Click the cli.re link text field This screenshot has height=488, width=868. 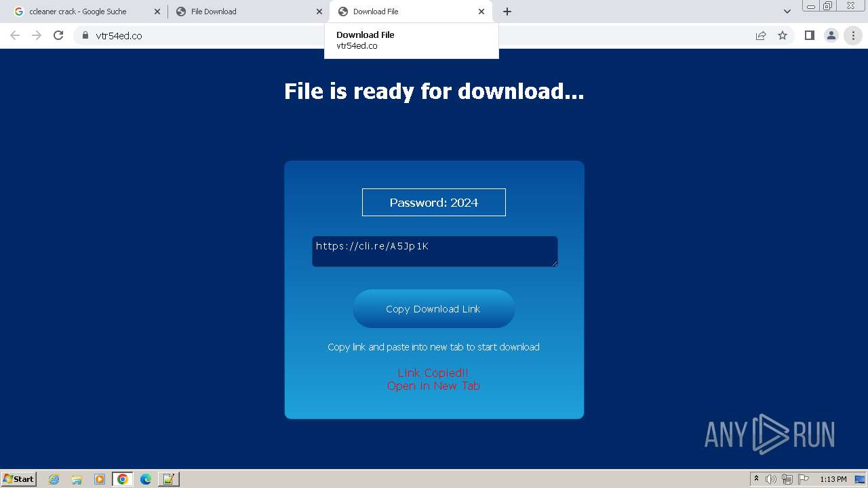[x=435, y=251]
